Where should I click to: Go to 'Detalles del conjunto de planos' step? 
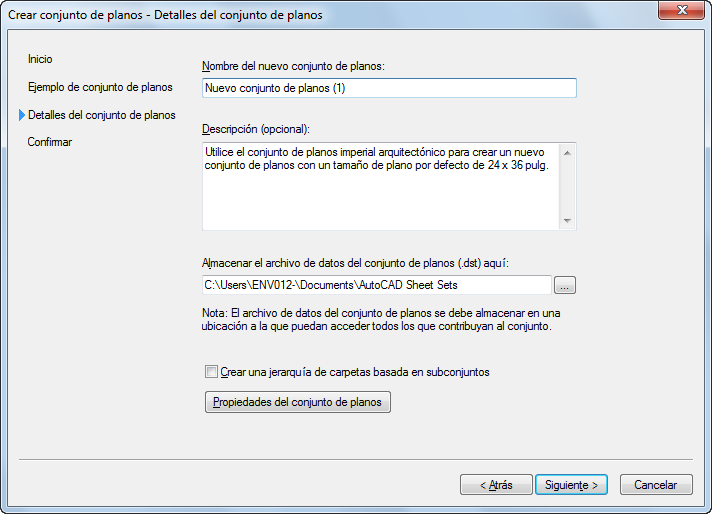102,115
